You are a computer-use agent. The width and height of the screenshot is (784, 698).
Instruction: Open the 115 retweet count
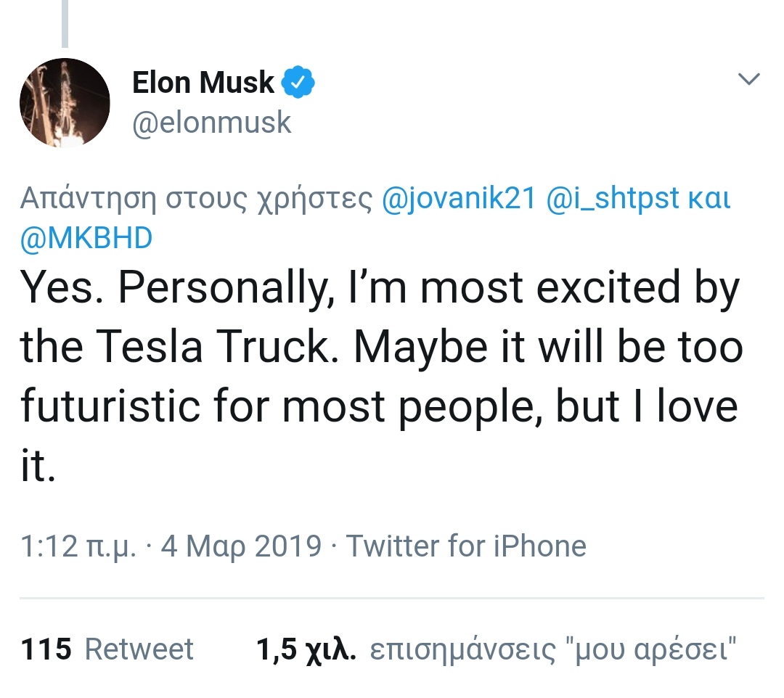pyautogui.click(x=46, y=649)
